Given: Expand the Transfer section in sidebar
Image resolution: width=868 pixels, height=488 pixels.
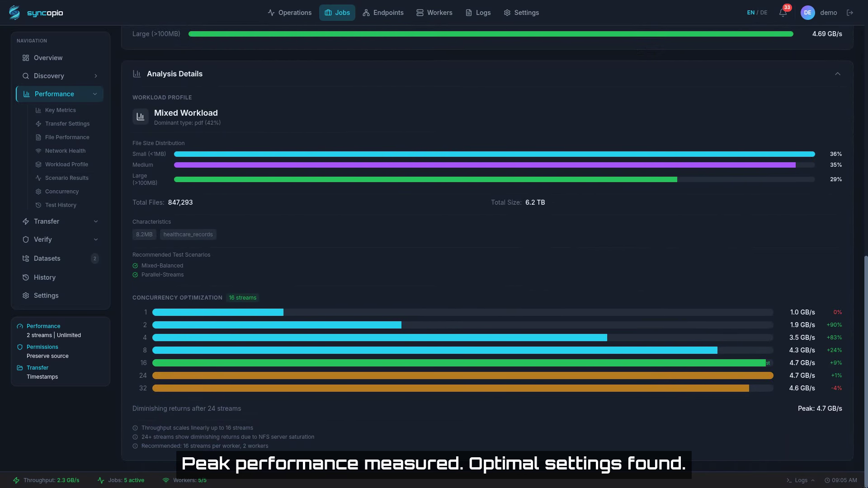Looking at the screenshot, I should pyautogui.click(x=96, y=221).
